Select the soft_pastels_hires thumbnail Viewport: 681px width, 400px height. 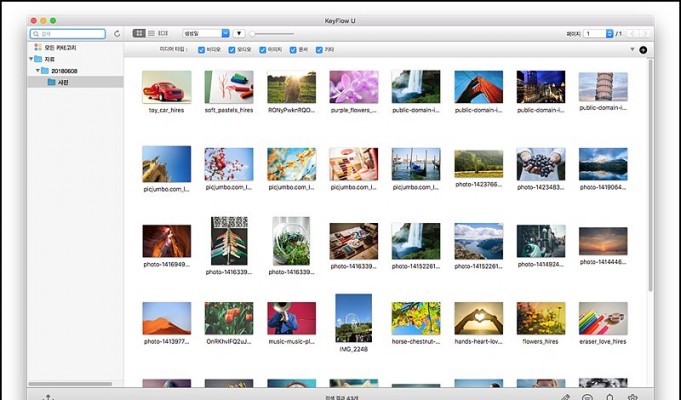229,87
